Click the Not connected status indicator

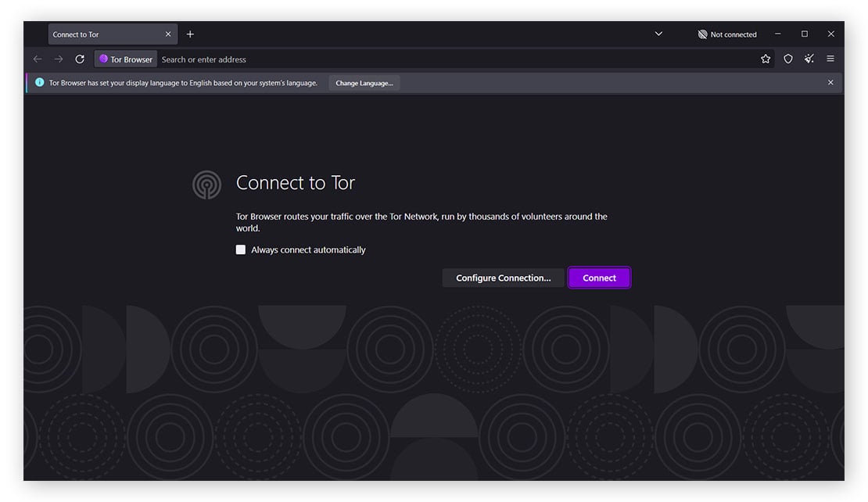tap(727, 34)
